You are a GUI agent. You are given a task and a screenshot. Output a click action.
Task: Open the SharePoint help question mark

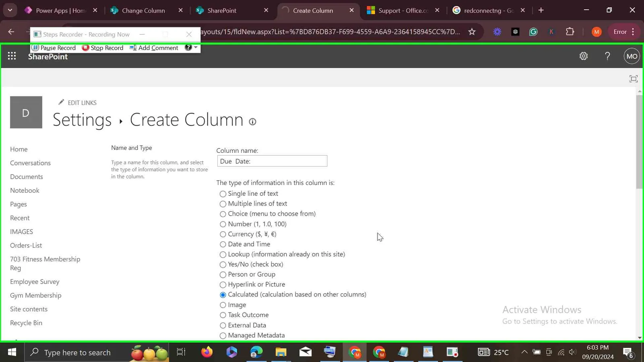(607, 56)
